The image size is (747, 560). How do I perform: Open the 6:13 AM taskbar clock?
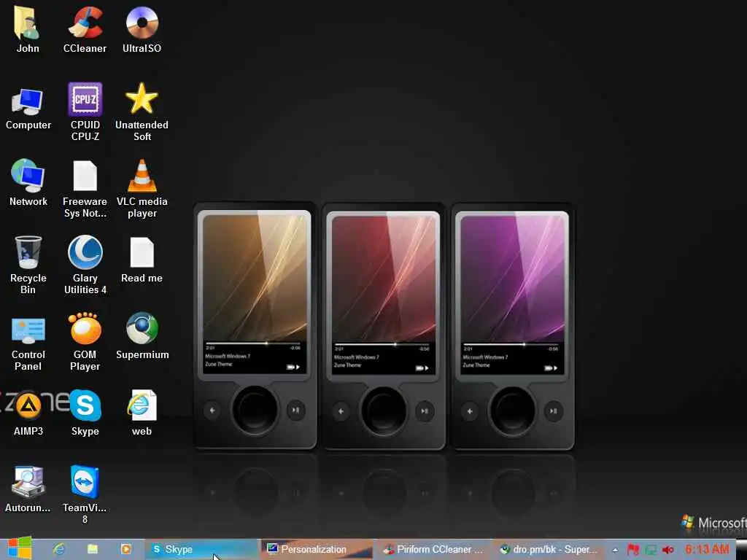[x=707, y=549]
